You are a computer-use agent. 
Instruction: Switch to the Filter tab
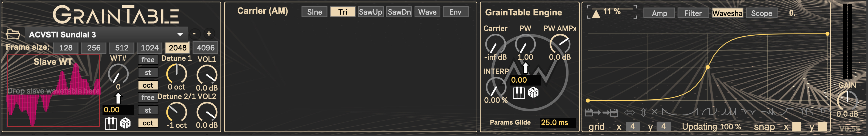693,14
